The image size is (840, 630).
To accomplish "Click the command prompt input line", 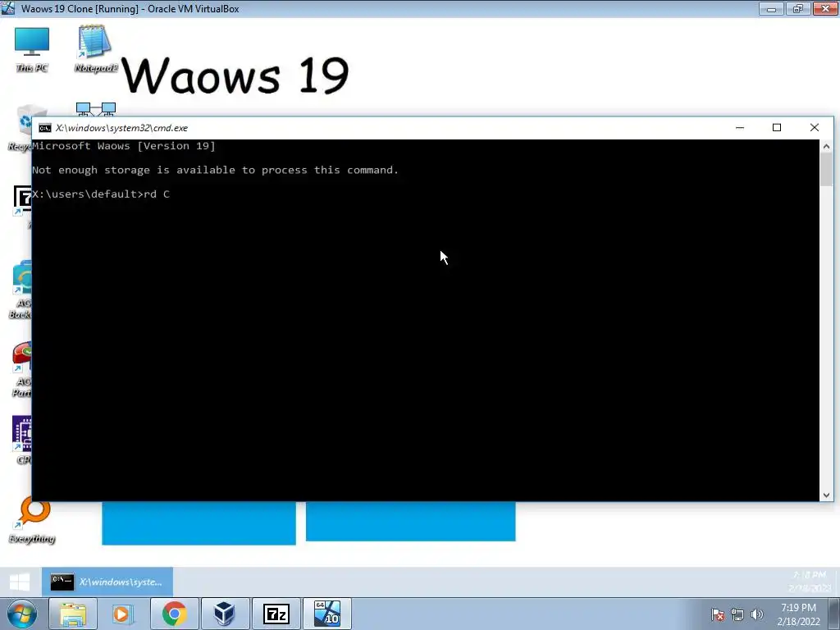I will pos(101,194).
